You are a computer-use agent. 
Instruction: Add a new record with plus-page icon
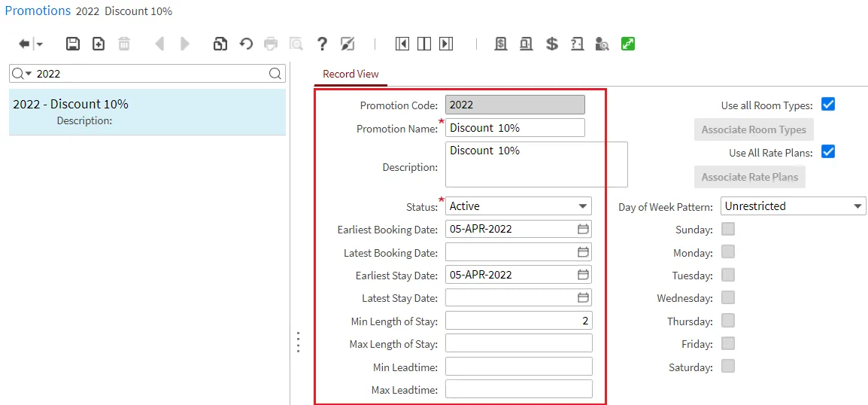coord(99,44)
